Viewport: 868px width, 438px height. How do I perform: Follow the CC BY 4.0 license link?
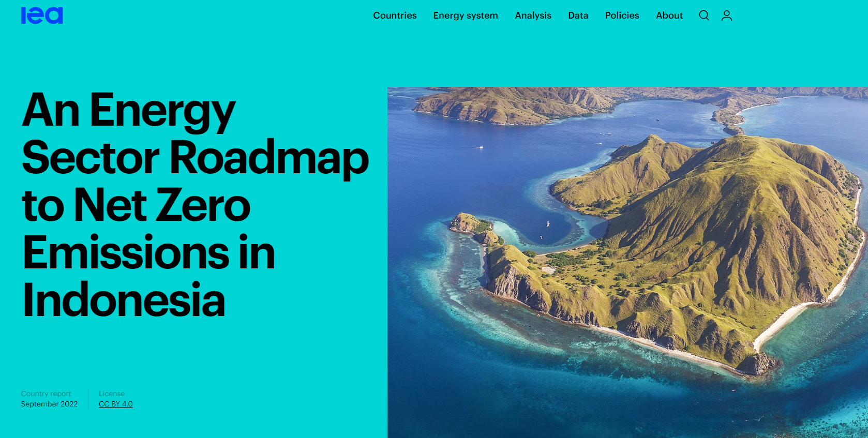tap(116, 404)
